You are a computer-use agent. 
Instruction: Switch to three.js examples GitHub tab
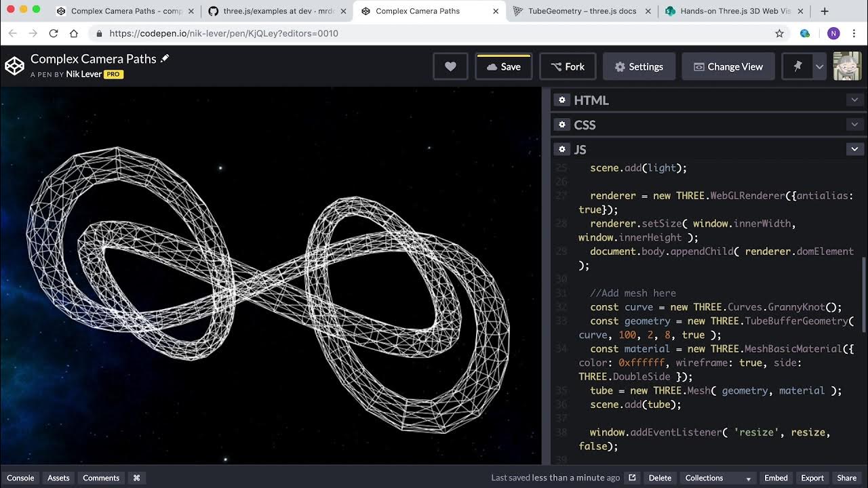(278, 11)
